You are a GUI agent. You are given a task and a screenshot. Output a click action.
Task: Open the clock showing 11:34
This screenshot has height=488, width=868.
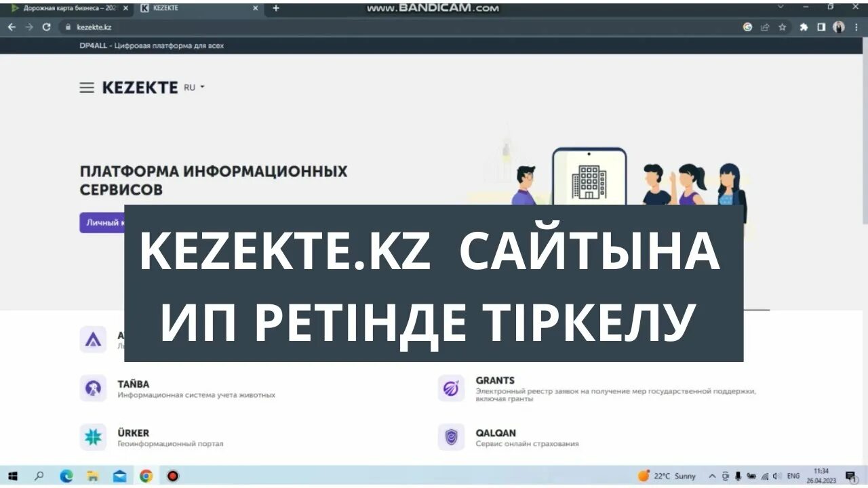(x=821, y=476)
